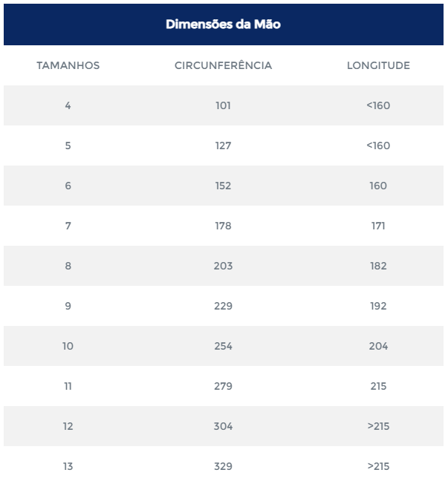The image size is (448, 487).
Task: Select the longitude value 182
Action: click(378, 266)
